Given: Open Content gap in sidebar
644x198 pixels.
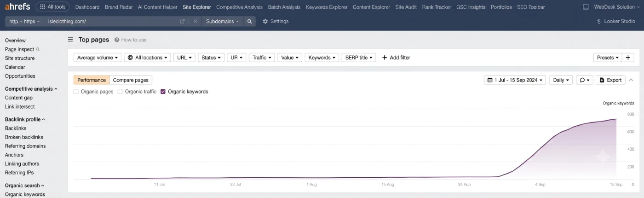Looking at the screenshot, I should pos(19,98).
